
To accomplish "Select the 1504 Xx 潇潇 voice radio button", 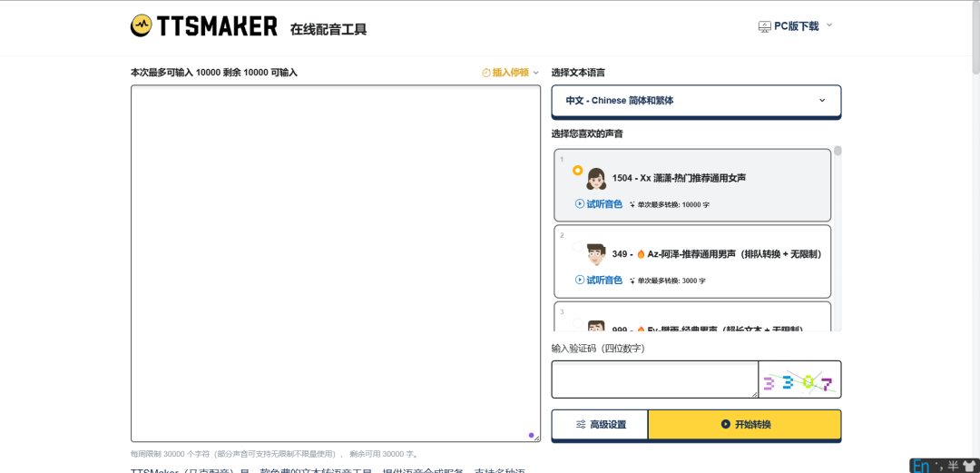I will (x=577, y=170).
